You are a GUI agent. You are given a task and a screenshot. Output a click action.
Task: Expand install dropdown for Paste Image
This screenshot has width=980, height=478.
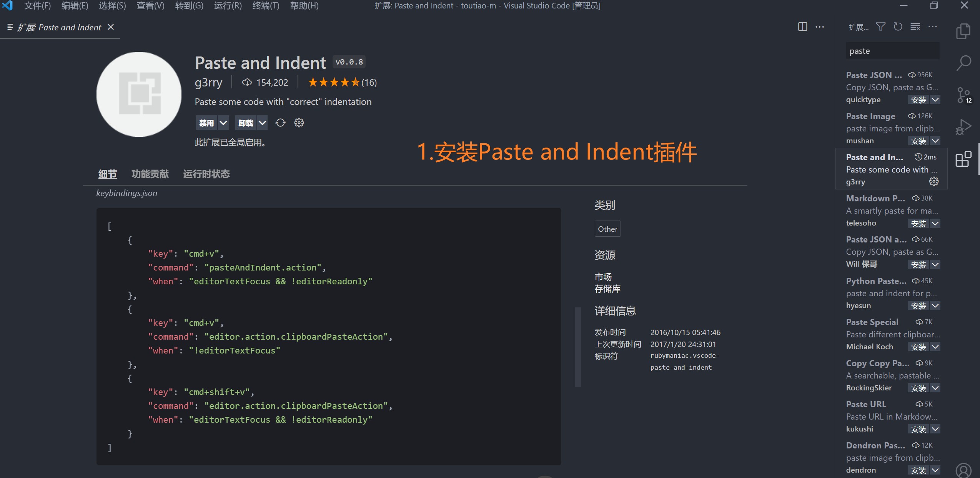[x=935, y=141]
